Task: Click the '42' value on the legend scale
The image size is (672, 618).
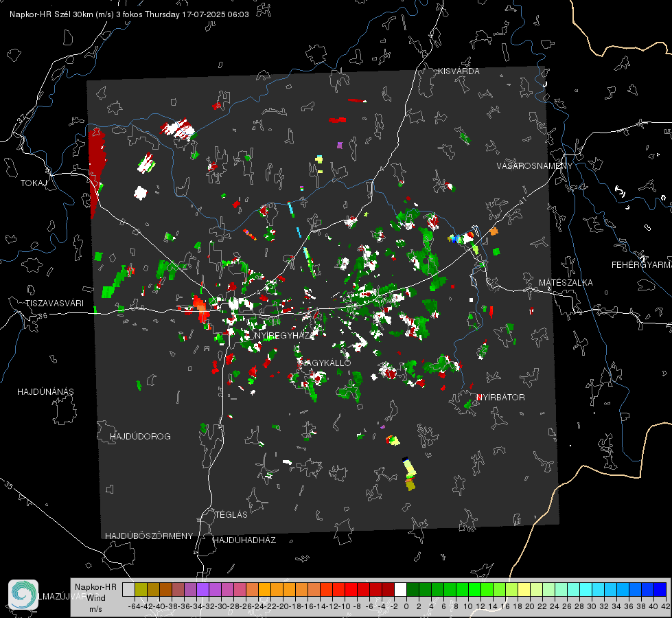Action: click(666, 606)
